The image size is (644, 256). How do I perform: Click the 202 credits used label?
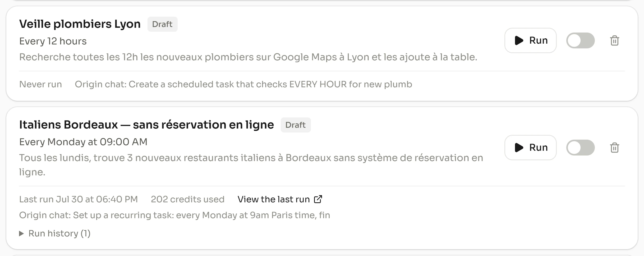187,199
